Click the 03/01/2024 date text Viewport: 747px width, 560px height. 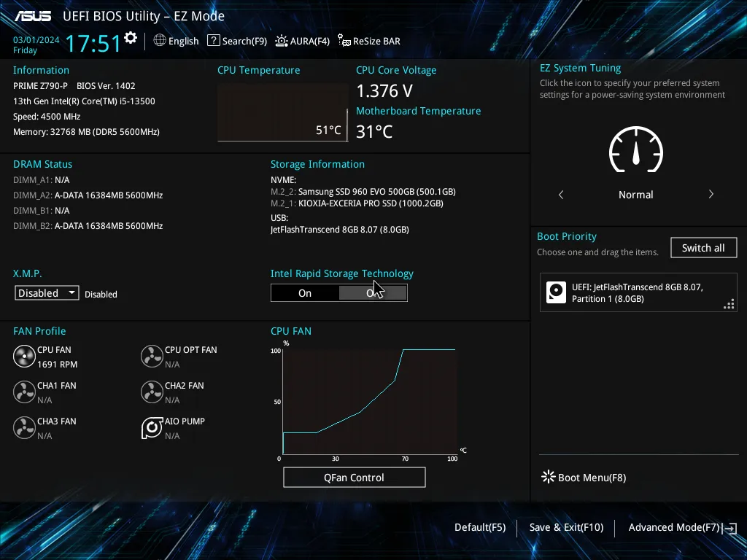36,40
